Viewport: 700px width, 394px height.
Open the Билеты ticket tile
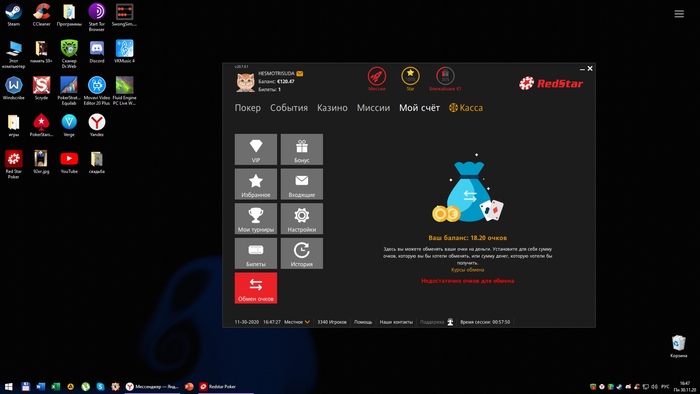[x=256, y=253]
